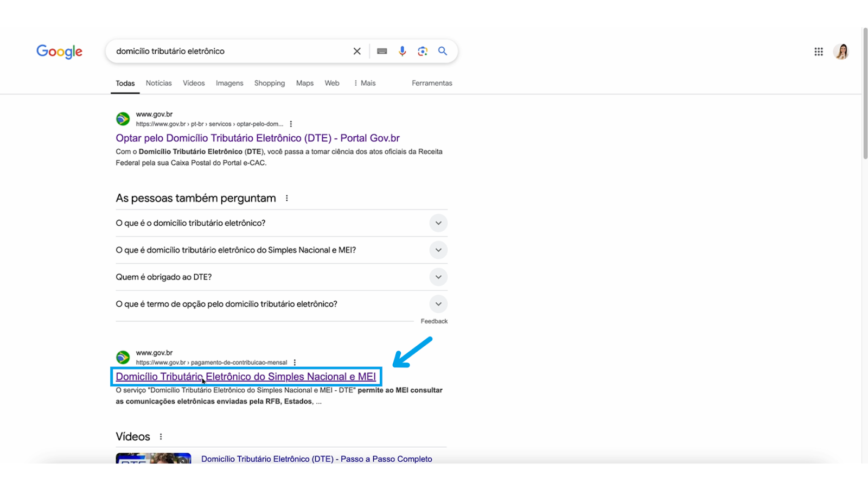This screenshot has height=489, width=868.
Task: Expand the 'termo de opção' question
Action: click(282, 304)
